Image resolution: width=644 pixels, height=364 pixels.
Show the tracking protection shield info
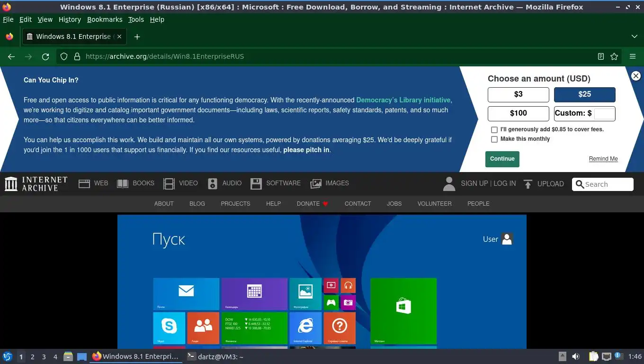64,56
